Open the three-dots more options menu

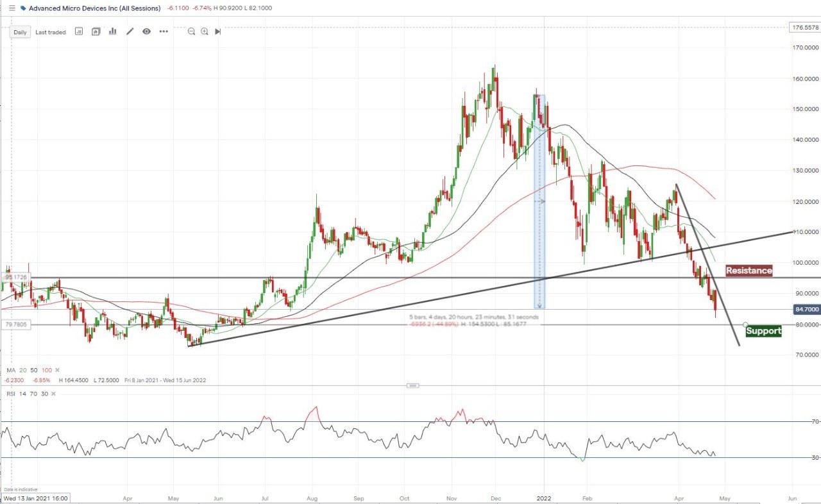[x=164, y=31]
